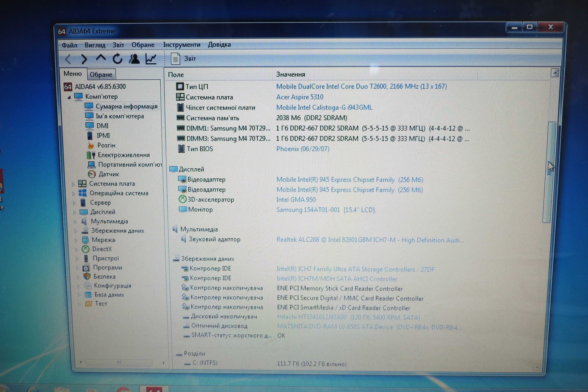
Task: Expand the Програми tree node
Action: pos(77,268)
